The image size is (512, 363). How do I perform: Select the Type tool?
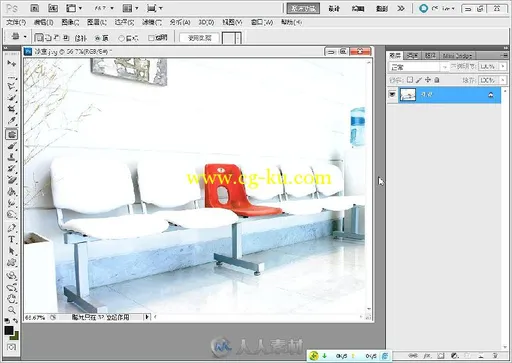(12, 239)
